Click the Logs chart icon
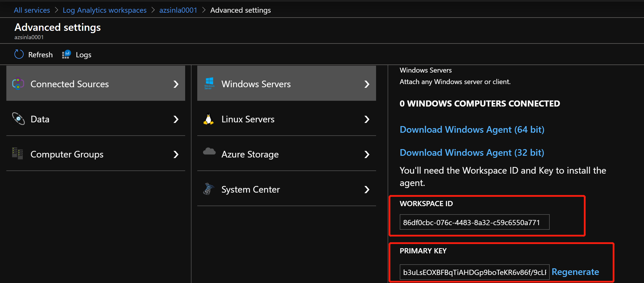 (66, 54)
